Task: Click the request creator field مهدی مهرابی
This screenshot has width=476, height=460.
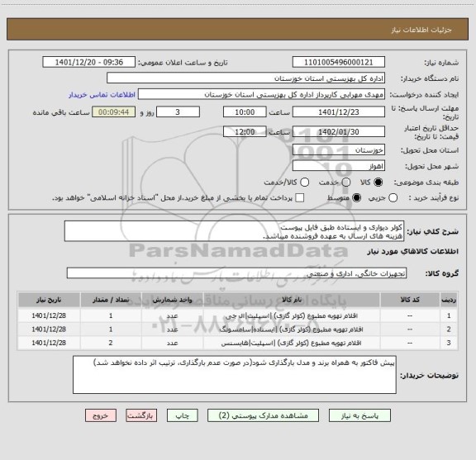Action: (x=261, y=94)
